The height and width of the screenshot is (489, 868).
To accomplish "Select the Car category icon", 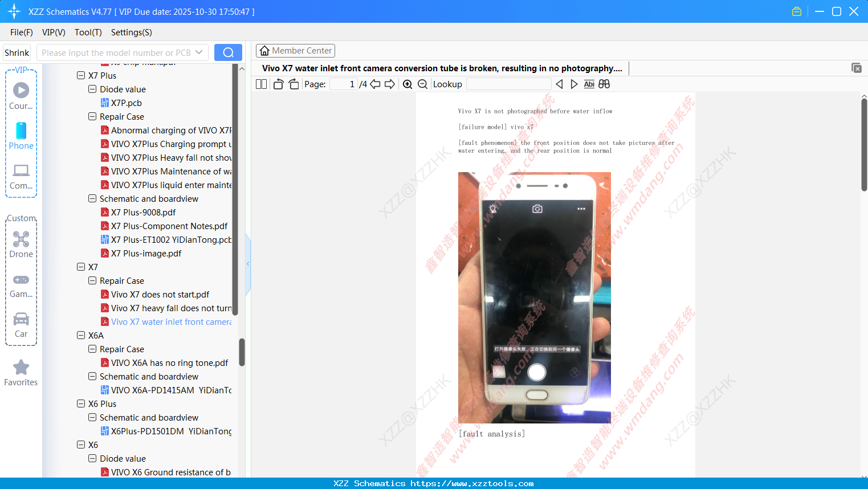I will 21,324.
